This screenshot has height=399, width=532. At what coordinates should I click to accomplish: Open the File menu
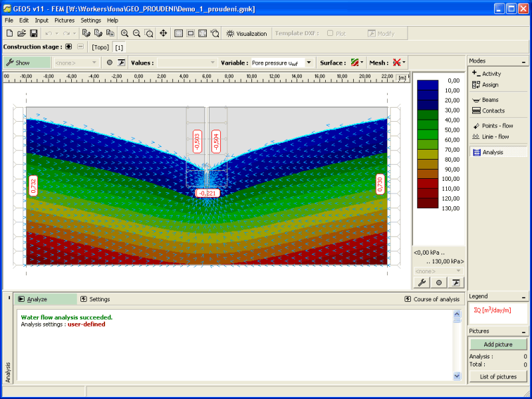9,21
